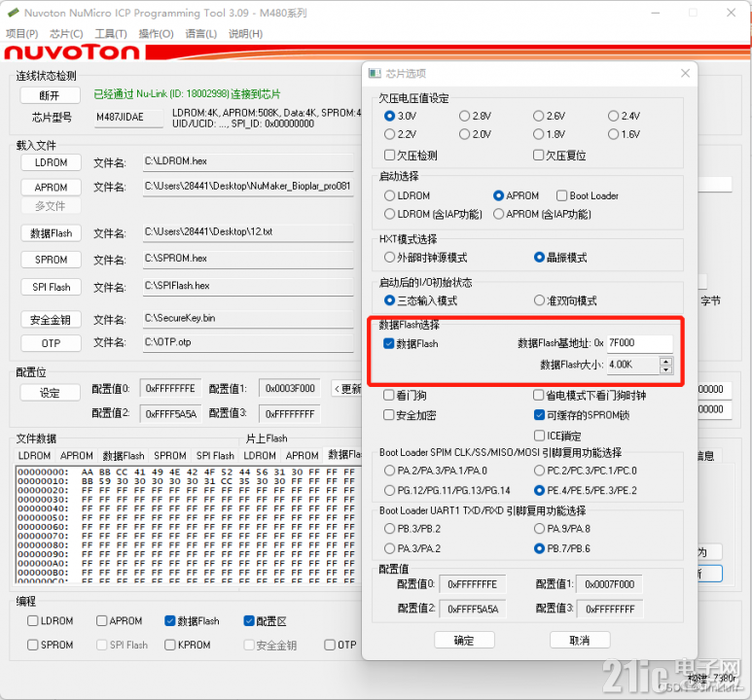Select LDROM boot option

pyautogui.click(x=408, y=195)
